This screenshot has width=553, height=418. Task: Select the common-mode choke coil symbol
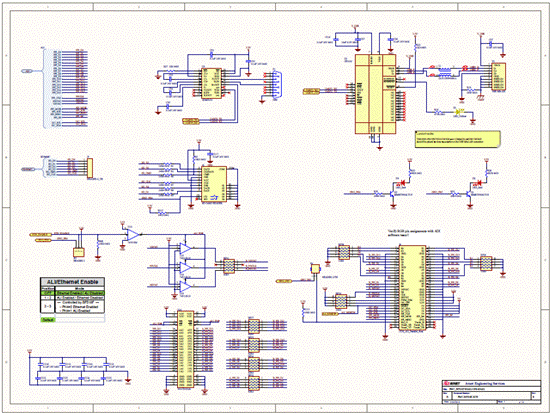point(444,72)
